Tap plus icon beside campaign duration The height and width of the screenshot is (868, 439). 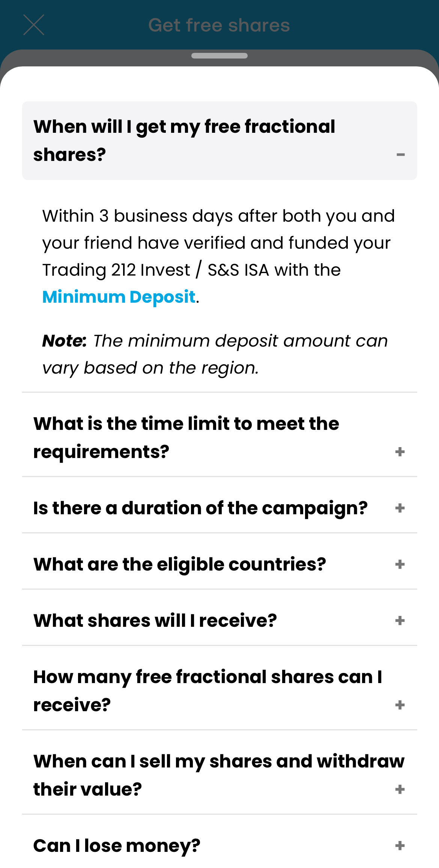[x=400, y=508]
